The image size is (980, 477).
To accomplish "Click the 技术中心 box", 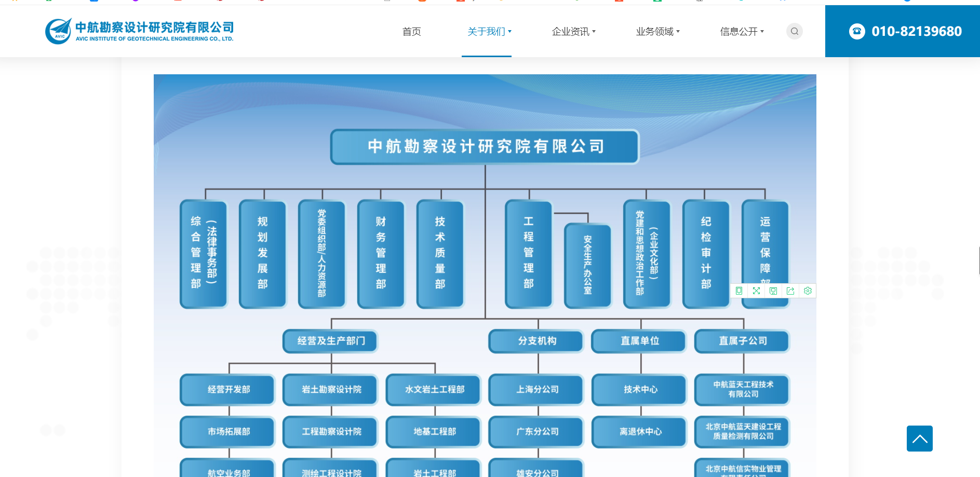I will [640, 390].
